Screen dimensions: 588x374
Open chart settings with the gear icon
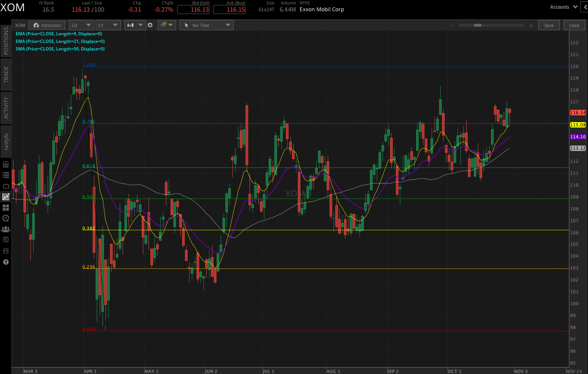coord(150,25)
